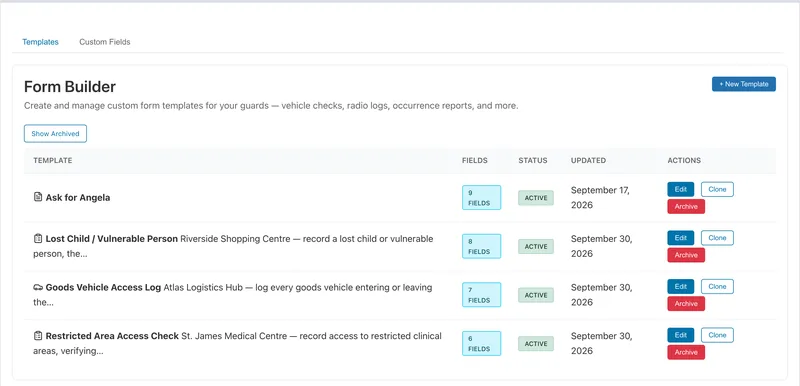Viewport: 800px width, 386px height.
Task: Click the FIELDS column header
Action: pos(474,161)
